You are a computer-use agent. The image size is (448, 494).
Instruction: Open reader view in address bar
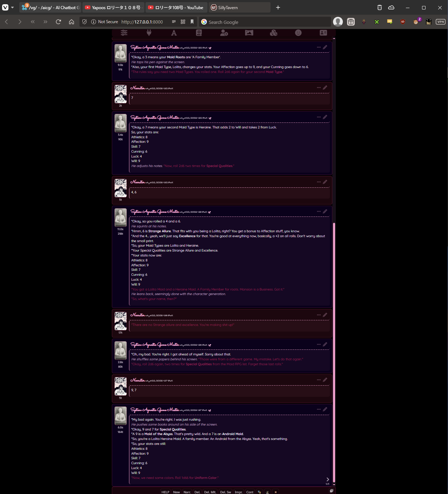click(174, 22)
